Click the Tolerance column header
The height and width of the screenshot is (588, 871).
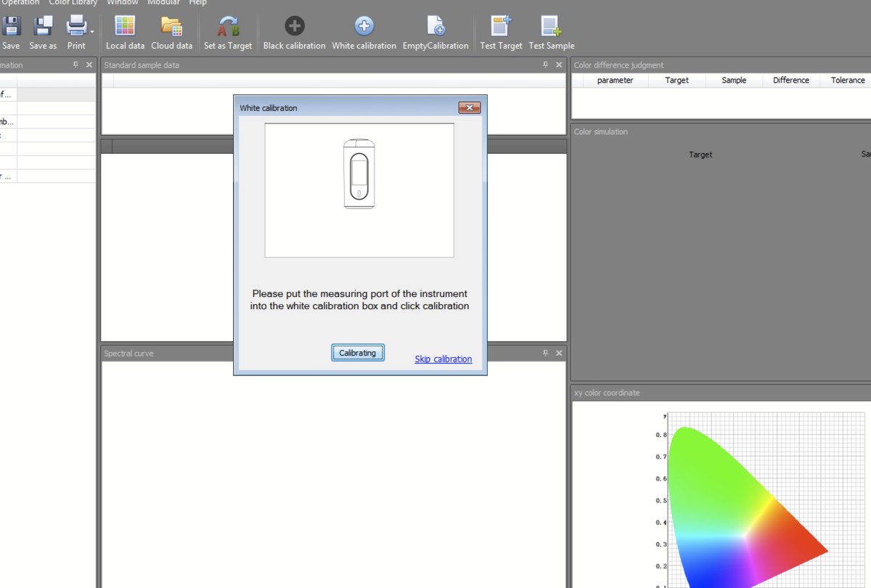(848, 80)
